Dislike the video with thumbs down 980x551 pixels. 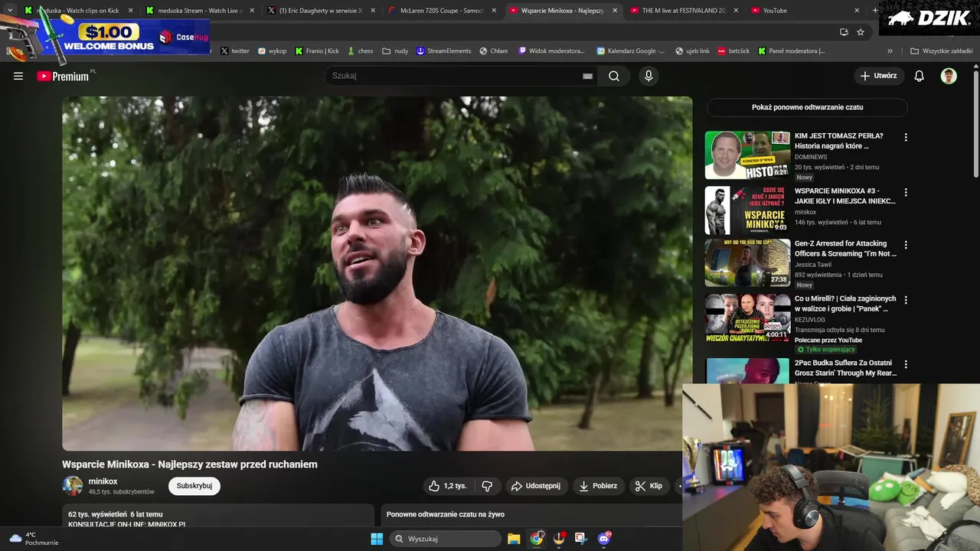[x=487, y=486]
